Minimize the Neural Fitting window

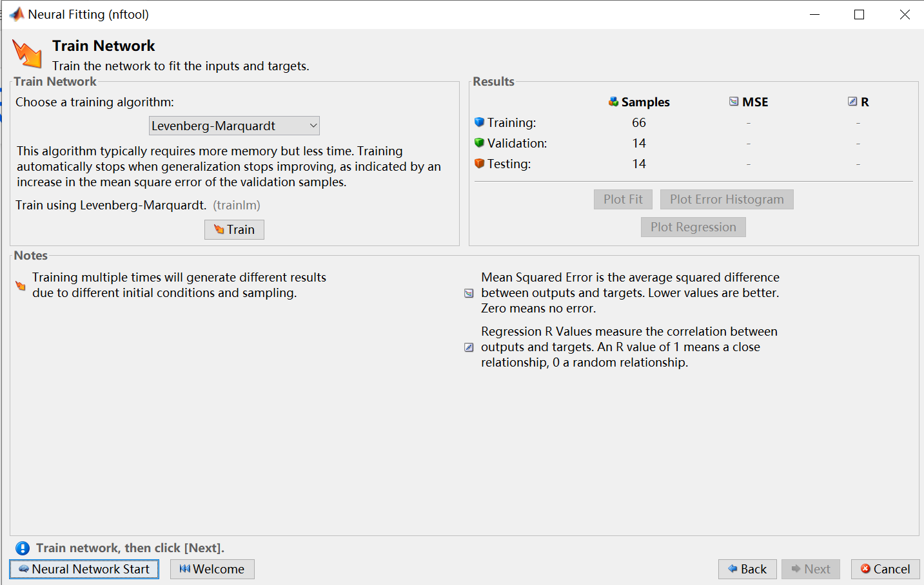(x=815, y=14)
